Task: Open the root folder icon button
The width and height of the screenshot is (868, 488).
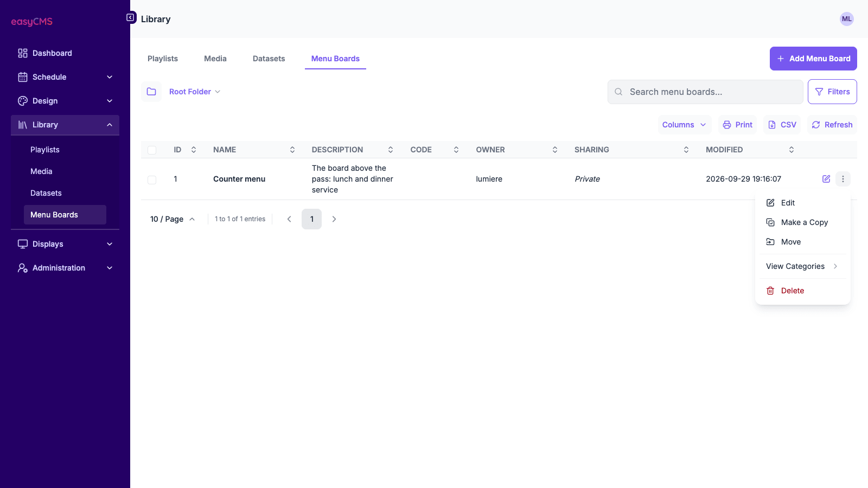Action: [151, 92]
